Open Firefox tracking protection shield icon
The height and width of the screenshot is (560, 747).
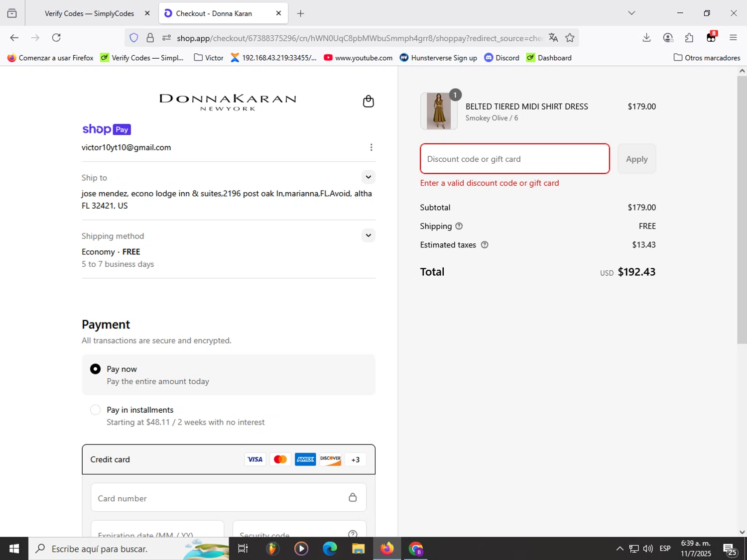pos(133,38)
